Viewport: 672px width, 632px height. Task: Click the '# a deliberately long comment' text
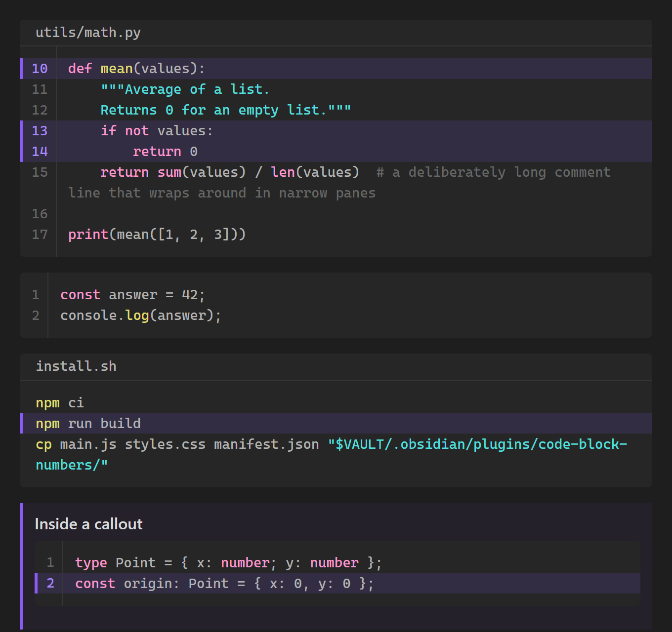click(493, 172)
